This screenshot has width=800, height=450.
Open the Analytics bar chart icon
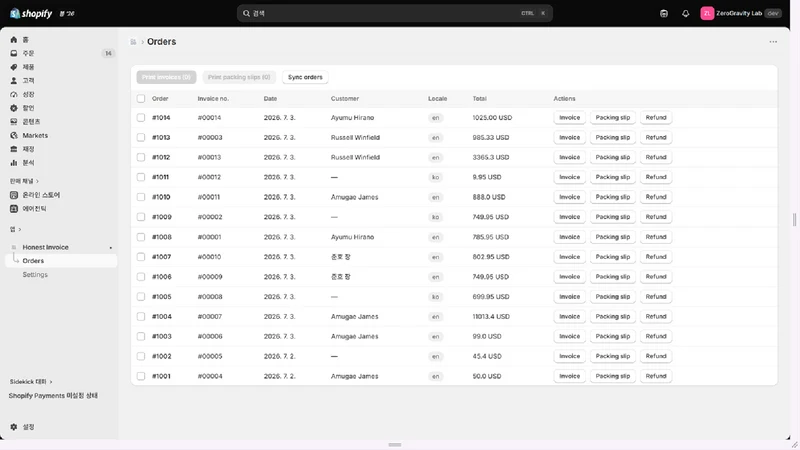pyautogui.click(x=14, y=163)
